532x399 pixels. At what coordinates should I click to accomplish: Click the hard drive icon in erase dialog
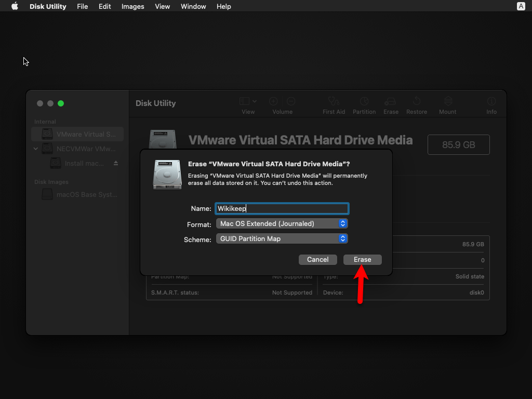pos(167,175)
